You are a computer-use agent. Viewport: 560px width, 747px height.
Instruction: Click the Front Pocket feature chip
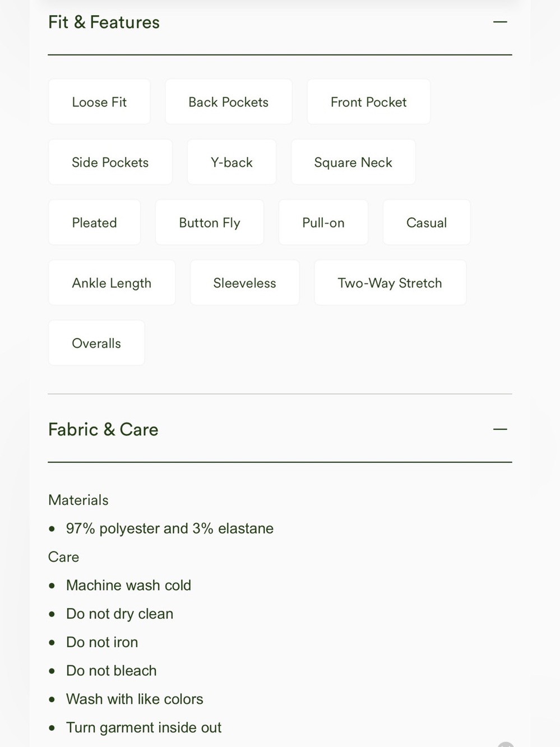pos(368,102)
